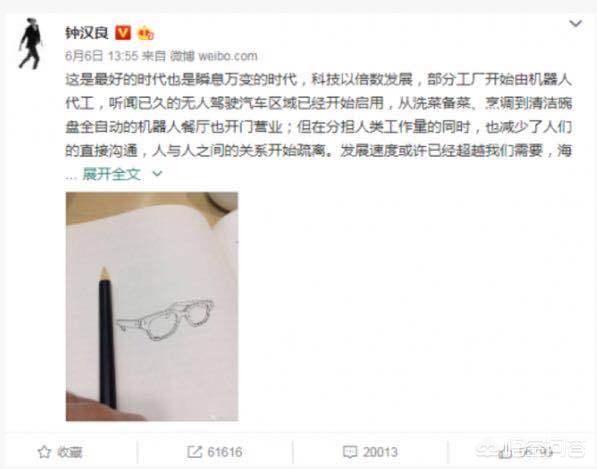This screenshot has width=597, height=469.
Task: Show comments via the 20013 count
Action: tap(380, 452)
